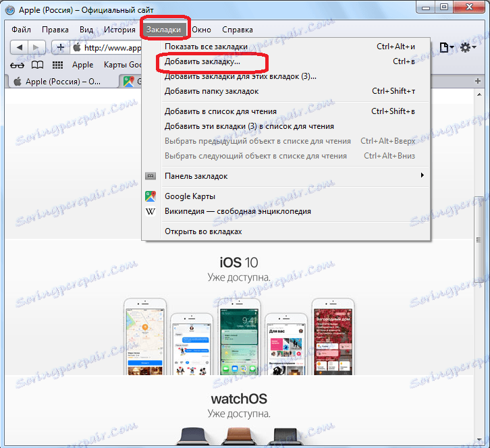Image resolution: width=490 pixels, height=448 pixels.
Task: Select Добавить закладку...
Action: click(x=286, y=61)
